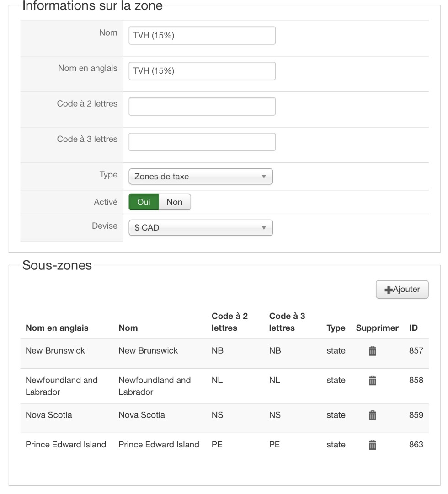
Task: Set Activé to Non
Action: (174, 202)
